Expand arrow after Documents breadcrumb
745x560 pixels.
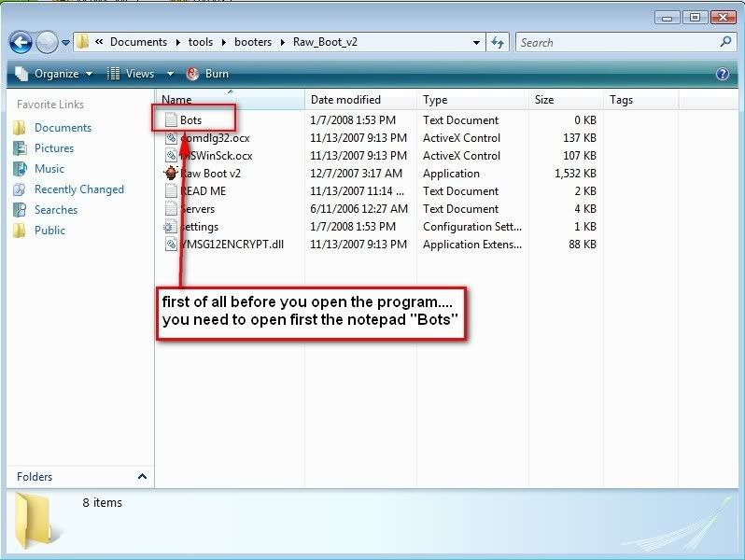178,42
